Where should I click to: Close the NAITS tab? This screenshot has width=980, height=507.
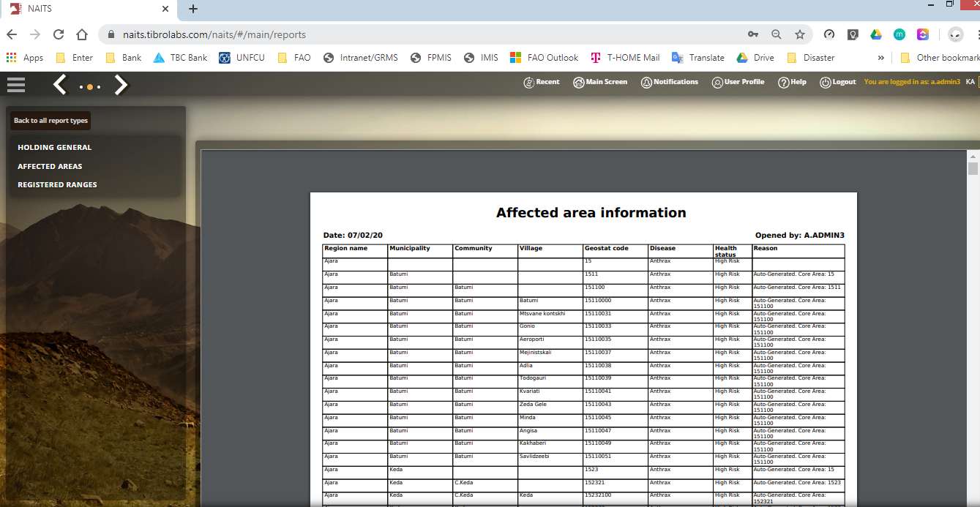tap(165, 9)
